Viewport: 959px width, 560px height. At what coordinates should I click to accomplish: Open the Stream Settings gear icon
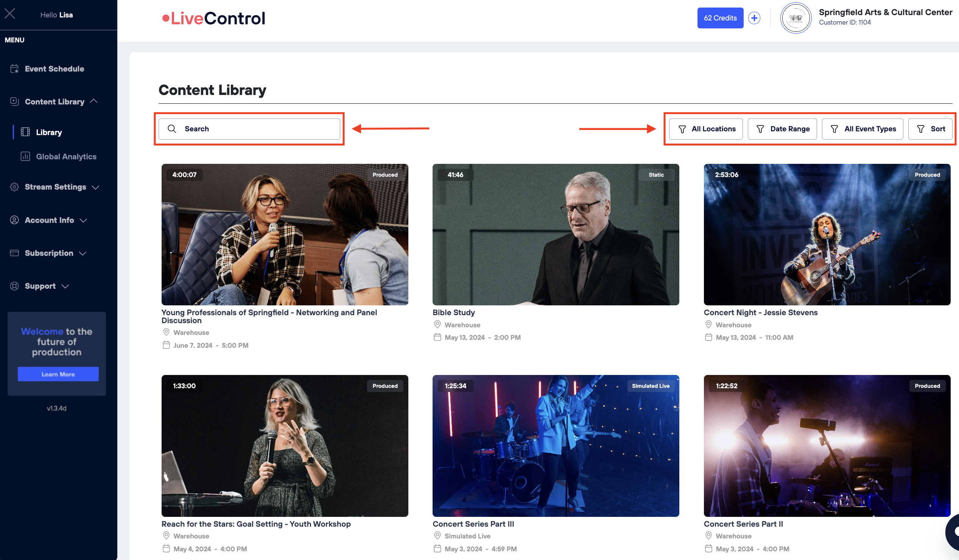(x=14, y=187)
